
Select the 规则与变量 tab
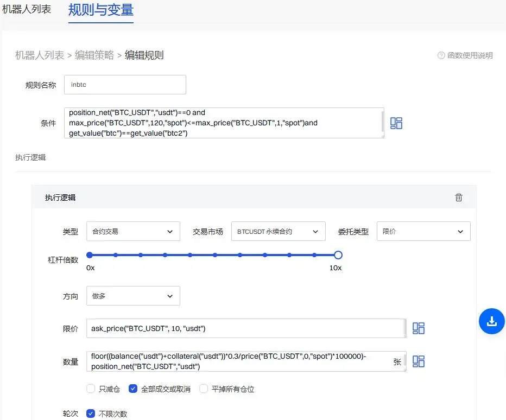pos(101,10)
